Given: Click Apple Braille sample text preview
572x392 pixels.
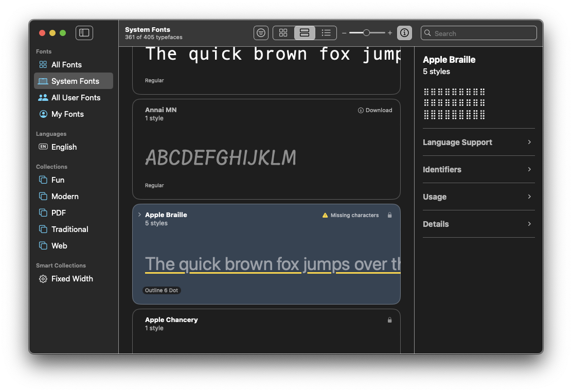Looking at the screenshot, I should coord(273,264).
